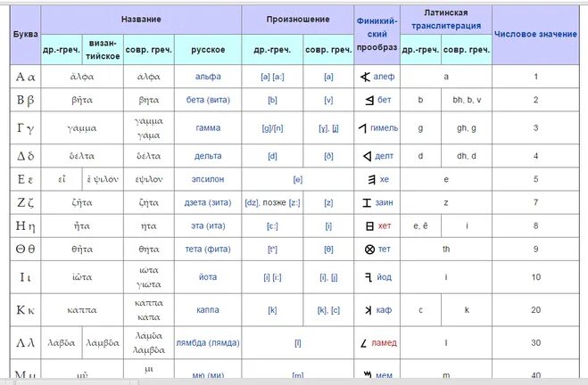Screen dimensions: 588x385
Task: Click the Phoenician aleph glyph image
Action: (365, 78)
